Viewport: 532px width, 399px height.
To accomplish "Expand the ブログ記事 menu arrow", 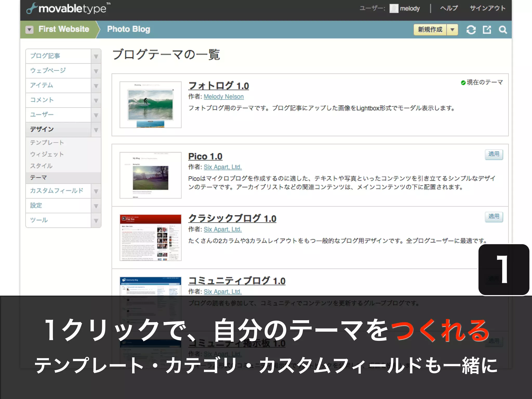I will [96, 56].
